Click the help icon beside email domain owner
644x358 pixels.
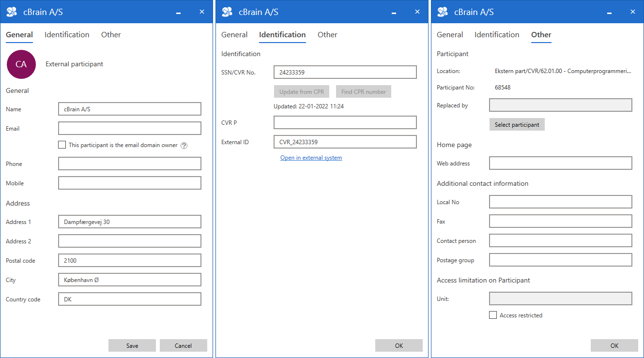click(x=184, y=145)
